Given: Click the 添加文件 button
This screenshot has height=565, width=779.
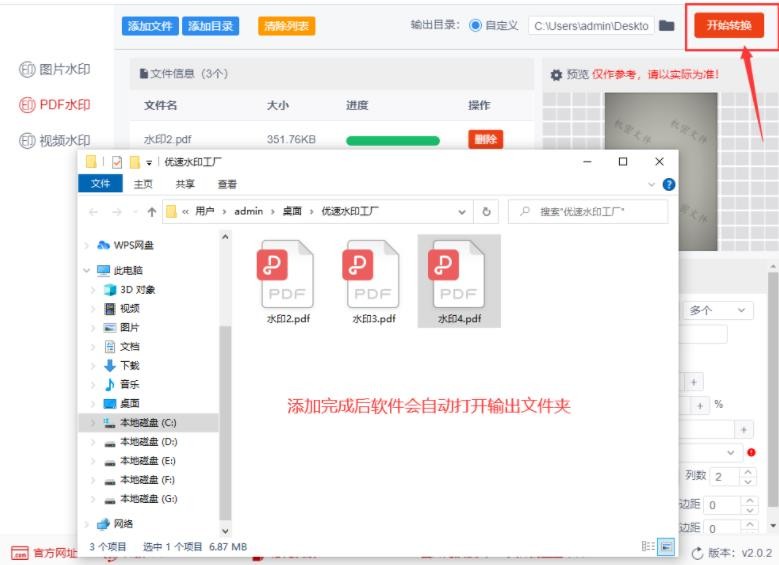Looking at the screenshot, I should click(x=150, y=26).
